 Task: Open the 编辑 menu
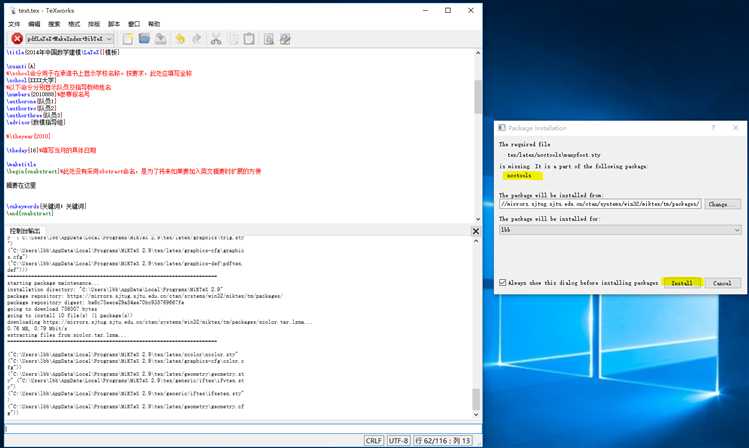click(34, 24)
